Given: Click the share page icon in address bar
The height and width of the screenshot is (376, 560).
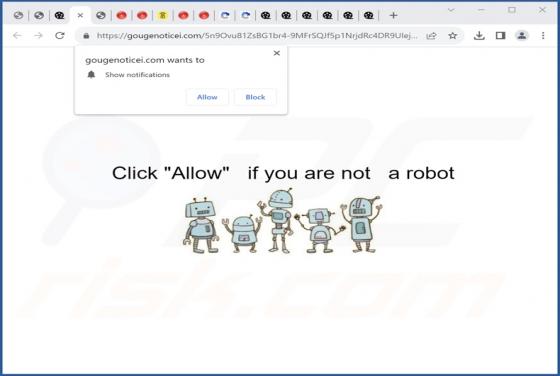Looking at the screenshot, I should pyautogui.click(x=431, y=36).
